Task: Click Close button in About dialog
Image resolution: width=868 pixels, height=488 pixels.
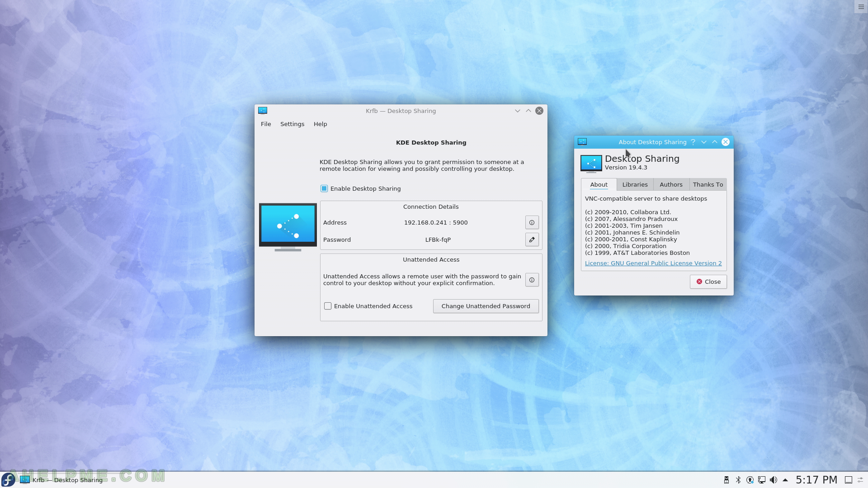Action: (x=708, y=282)
